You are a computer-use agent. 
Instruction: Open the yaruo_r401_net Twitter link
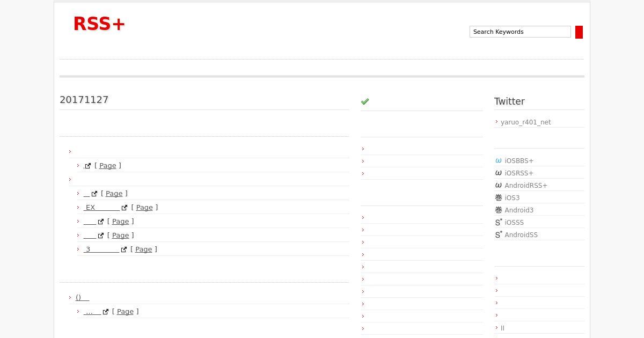tap(525, 122)
